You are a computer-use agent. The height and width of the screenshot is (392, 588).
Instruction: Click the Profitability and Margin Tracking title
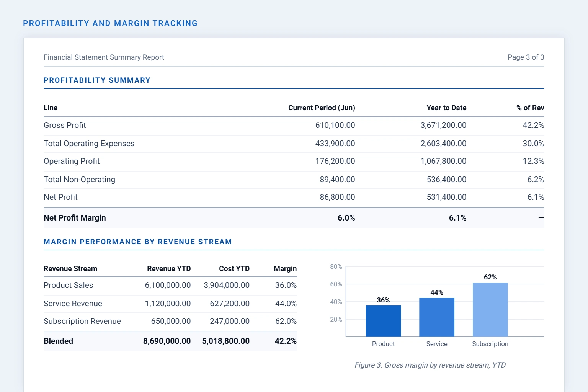110,23
